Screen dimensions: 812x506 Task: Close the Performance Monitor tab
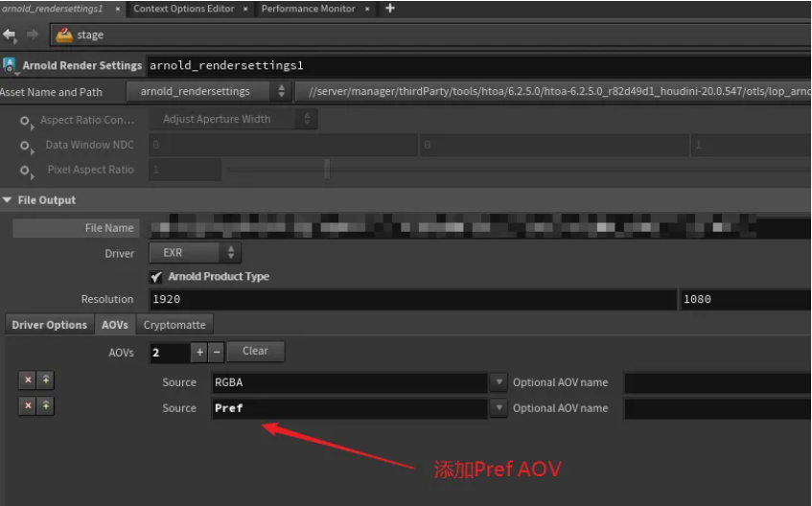click(367, 9)
